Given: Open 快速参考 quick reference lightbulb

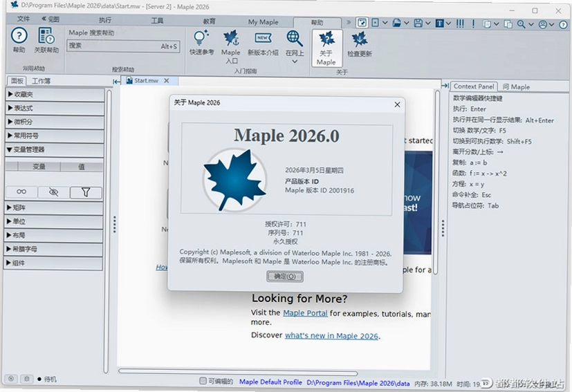Looking at the screenshot, I should coord(201,42).
